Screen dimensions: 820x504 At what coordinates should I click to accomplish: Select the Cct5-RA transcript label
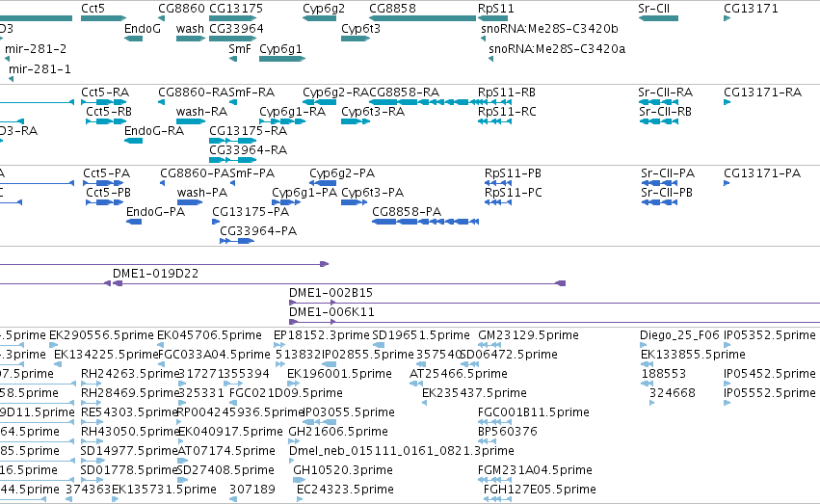point(105,93)
